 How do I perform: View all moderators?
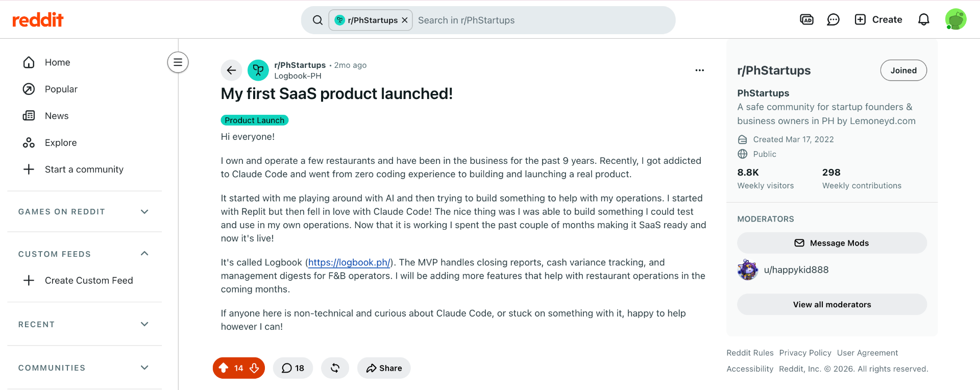pyautogui.click(x=832, y=305)
